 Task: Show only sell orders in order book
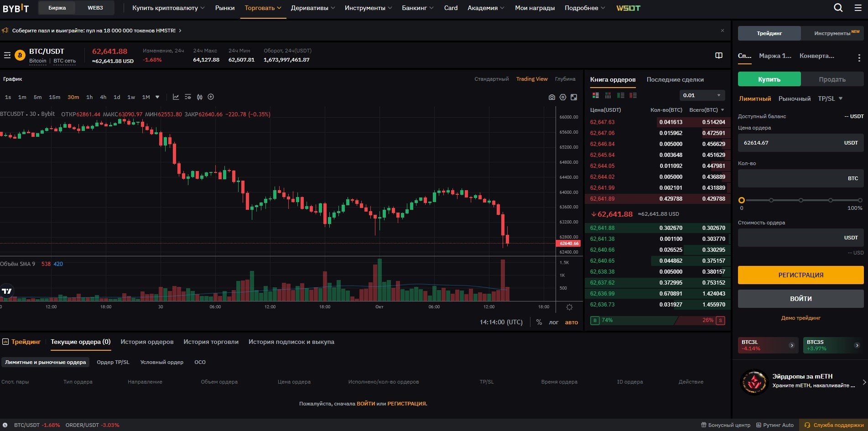(633, 95)
